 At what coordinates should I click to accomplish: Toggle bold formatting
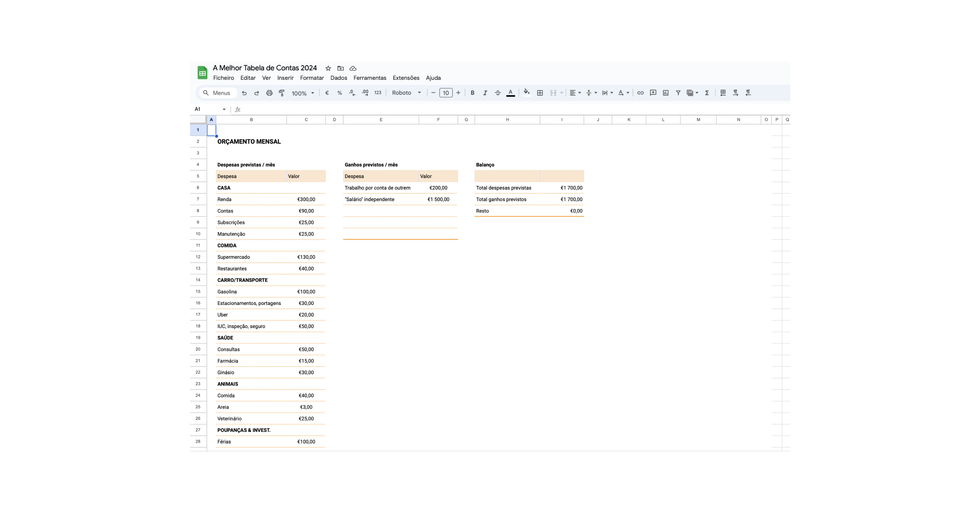click(x=473, y=93)
